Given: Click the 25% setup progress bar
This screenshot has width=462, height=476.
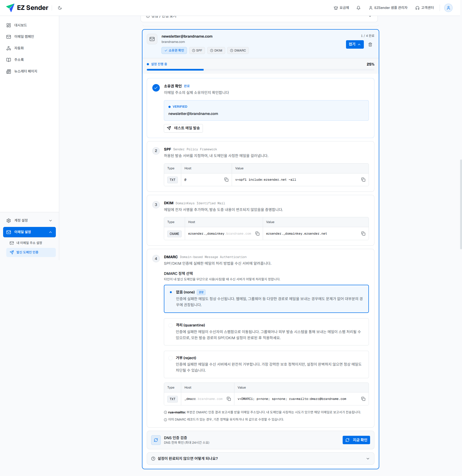Looking at the screenshot, I should [260, 70].
